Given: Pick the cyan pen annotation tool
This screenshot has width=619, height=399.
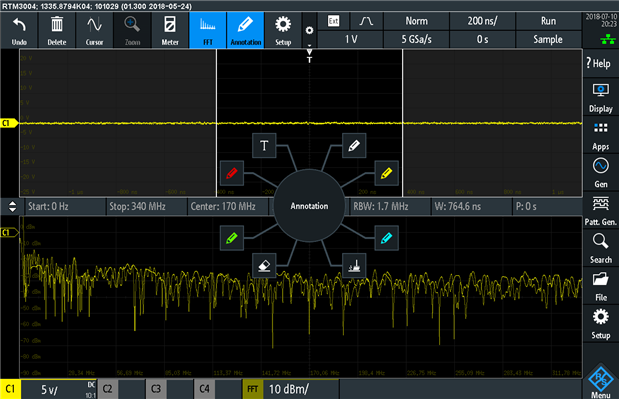Looking at the screenshot, I should [386, 238].
